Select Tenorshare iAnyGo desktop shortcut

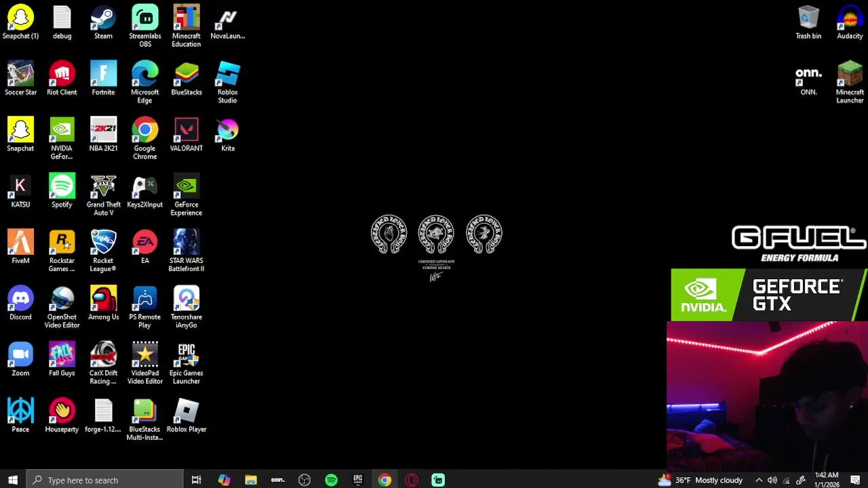tap(186, 308)
